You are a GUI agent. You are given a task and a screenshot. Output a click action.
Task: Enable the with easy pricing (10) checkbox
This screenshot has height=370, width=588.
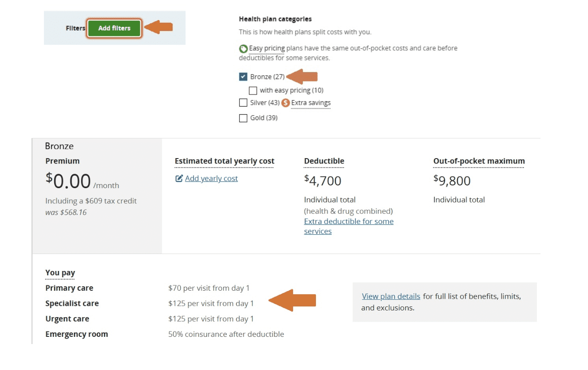click(253, 90)
